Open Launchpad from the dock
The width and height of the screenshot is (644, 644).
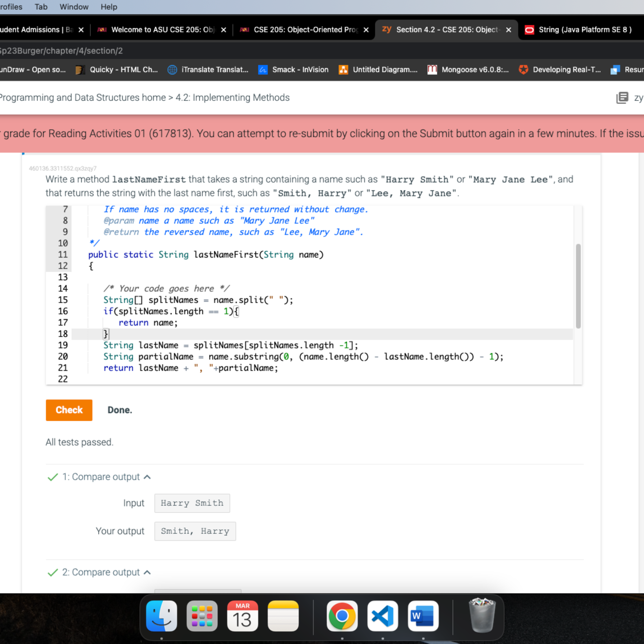pos(202,616)
